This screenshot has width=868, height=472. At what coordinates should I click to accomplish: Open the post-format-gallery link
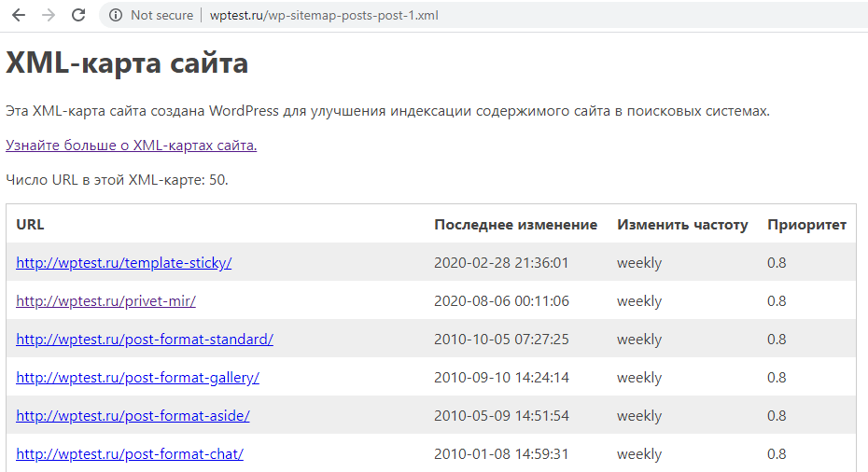137,378
